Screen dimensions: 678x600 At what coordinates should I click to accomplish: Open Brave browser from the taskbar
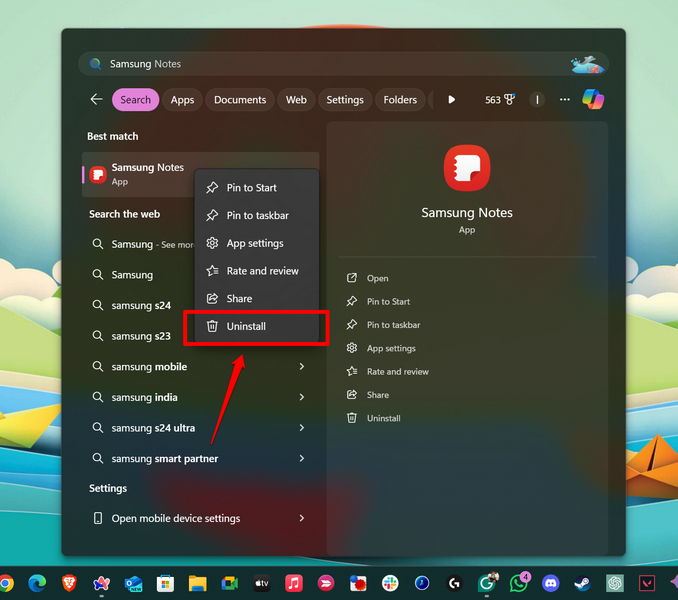click(x=69, y=584)
